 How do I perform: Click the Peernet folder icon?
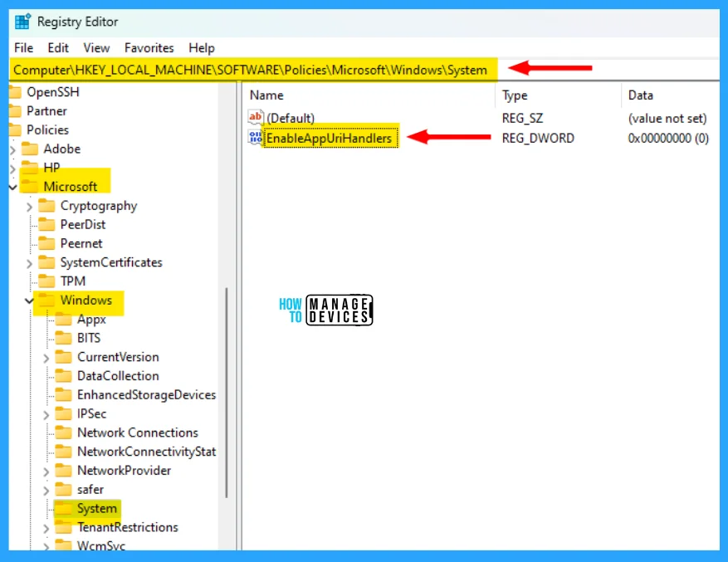pos(46,243)
